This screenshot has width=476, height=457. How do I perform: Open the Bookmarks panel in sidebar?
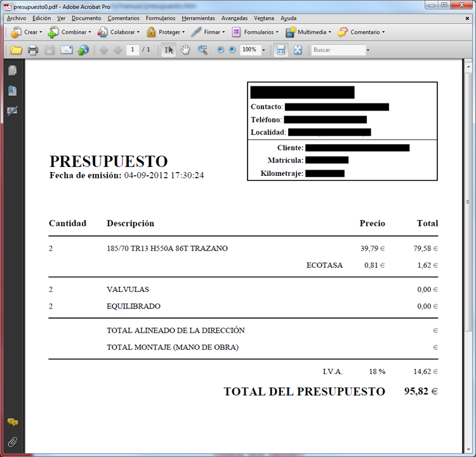tap(13, 91)
